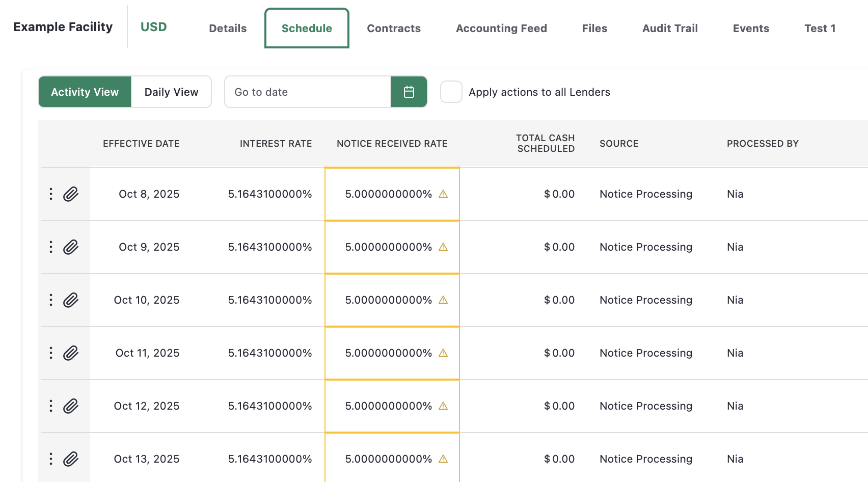Open the Events tab

751,29
